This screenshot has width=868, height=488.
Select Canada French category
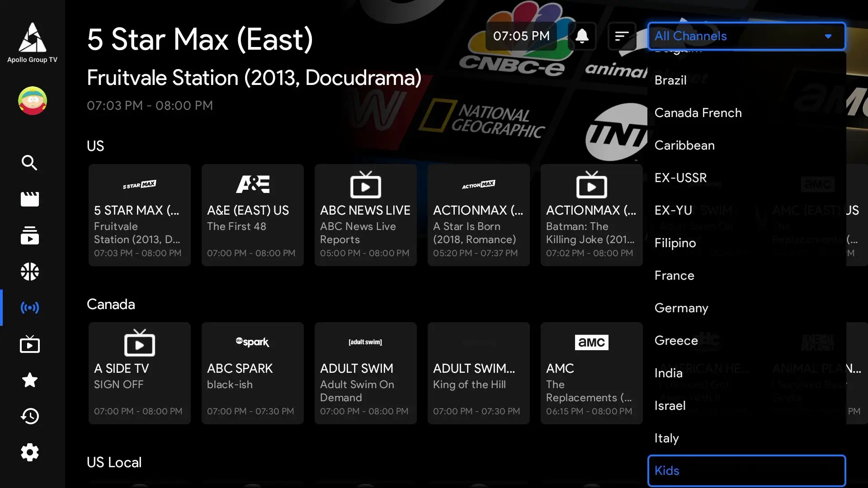[x=746, y=113]
